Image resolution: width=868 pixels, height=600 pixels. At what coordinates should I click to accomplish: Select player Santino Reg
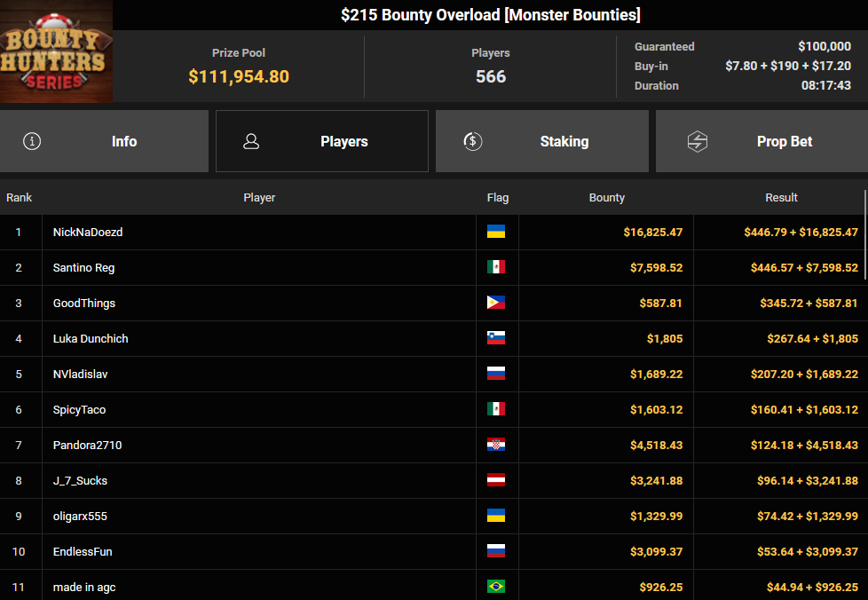[83, 267]
